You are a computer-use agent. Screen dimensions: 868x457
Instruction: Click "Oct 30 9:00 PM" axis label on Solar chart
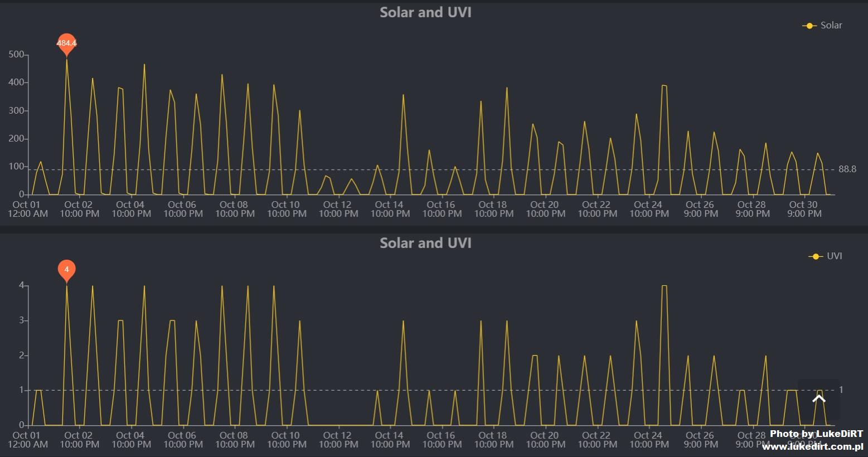tap(803, 209)
